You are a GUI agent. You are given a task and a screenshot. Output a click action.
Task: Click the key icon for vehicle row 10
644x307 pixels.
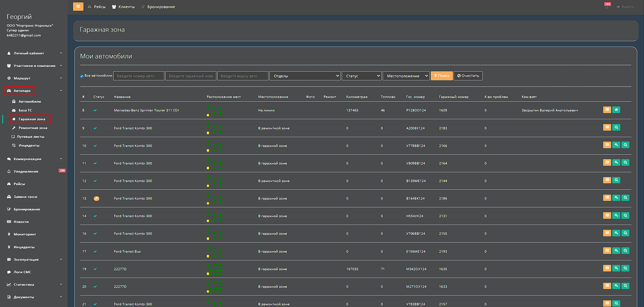tap(616, 145)
